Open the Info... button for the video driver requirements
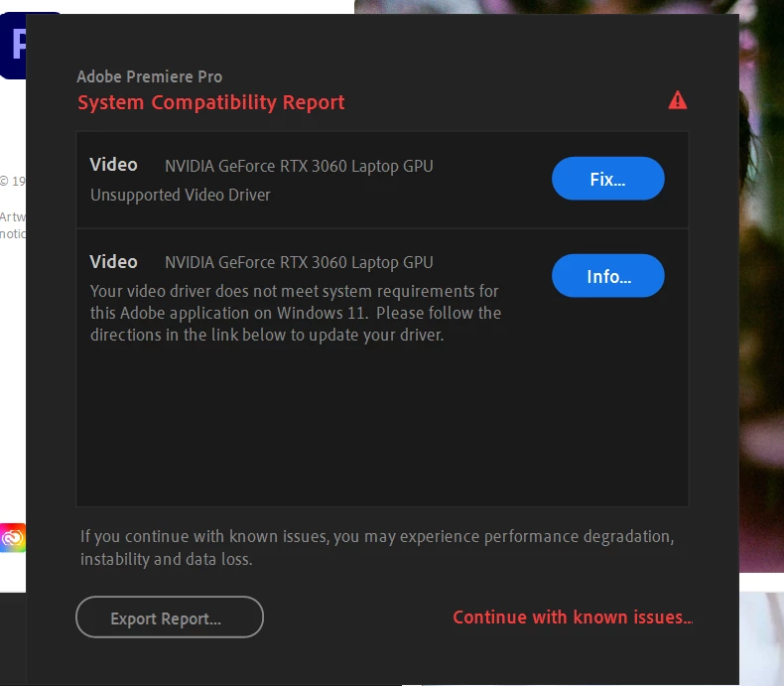The width and height of the screenshot is (784, 686). 607,276
